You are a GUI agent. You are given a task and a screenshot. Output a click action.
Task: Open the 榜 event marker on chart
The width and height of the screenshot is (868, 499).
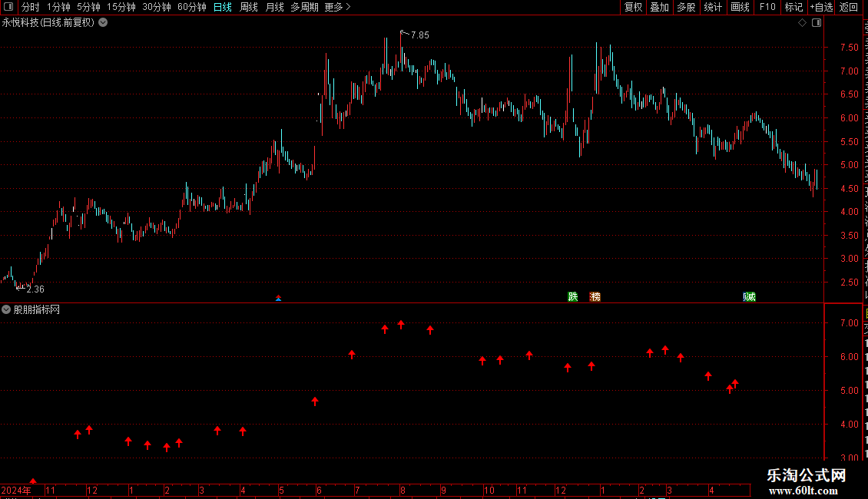tap(595, 296)
